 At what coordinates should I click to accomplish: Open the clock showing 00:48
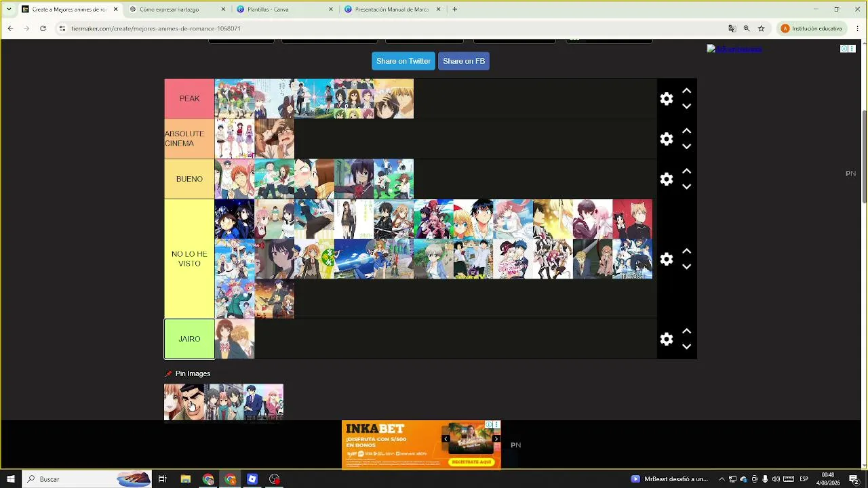(828, 479)
